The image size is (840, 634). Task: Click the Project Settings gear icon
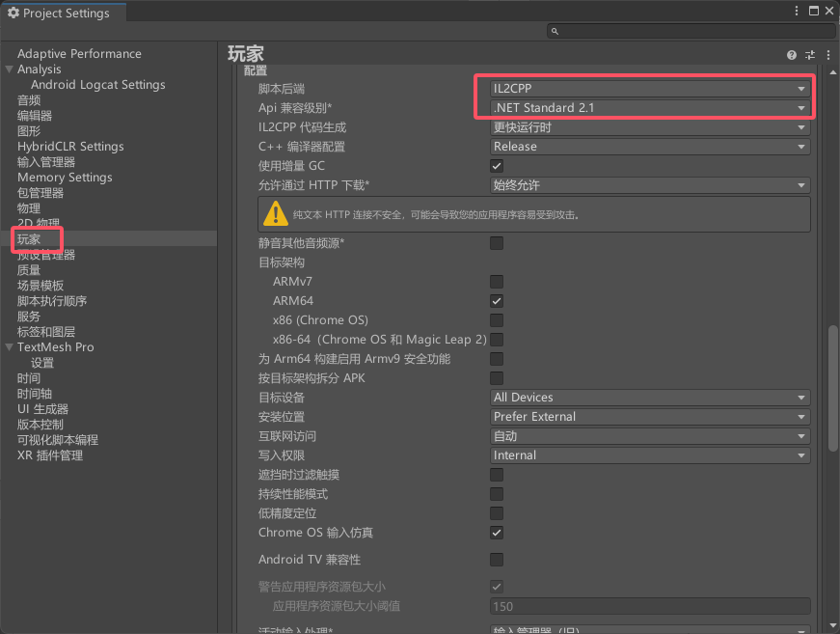tap(14, 14)
